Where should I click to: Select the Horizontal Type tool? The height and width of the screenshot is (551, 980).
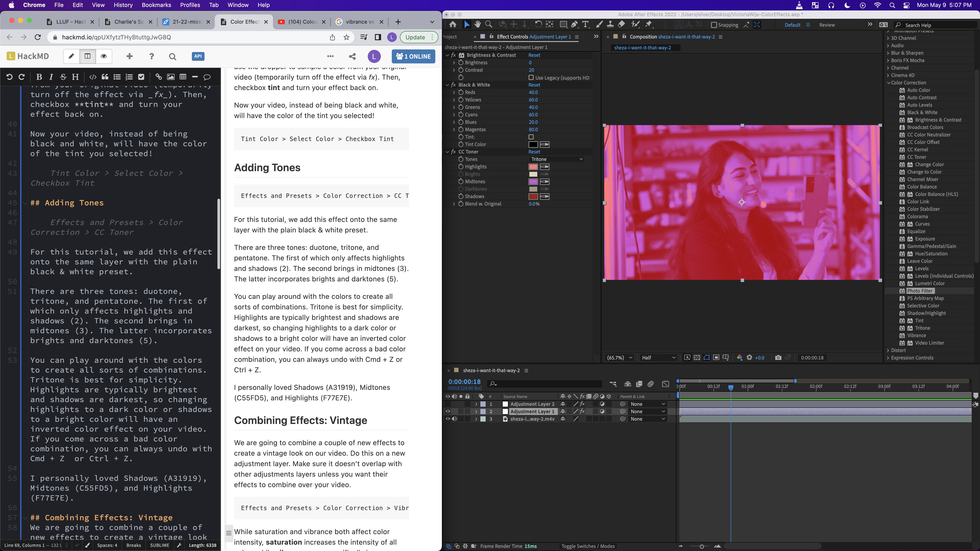(585, 25)
